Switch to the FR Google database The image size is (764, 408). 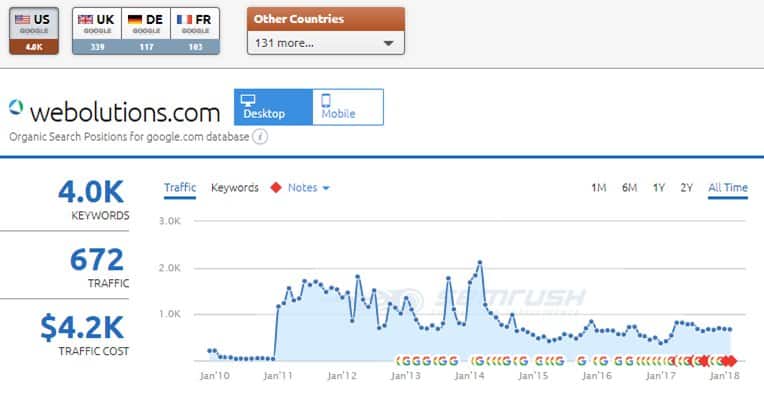coord(195,31)
